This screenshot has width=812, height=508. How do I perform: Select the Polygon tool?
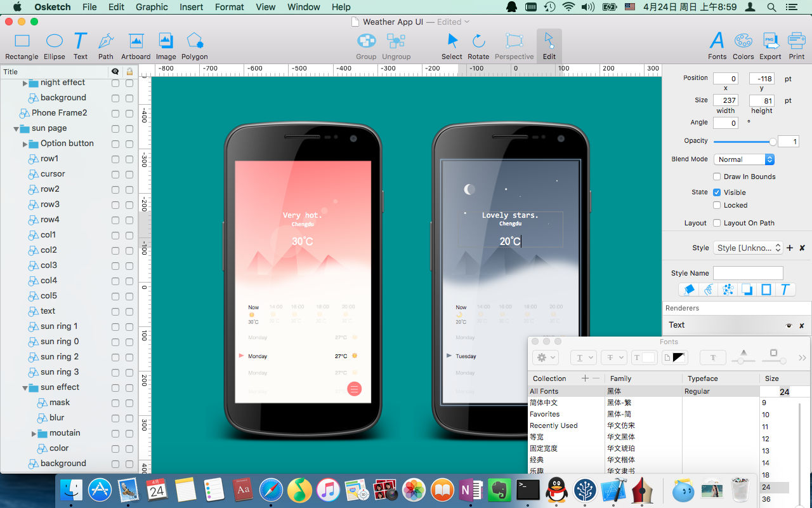[195, 46]
